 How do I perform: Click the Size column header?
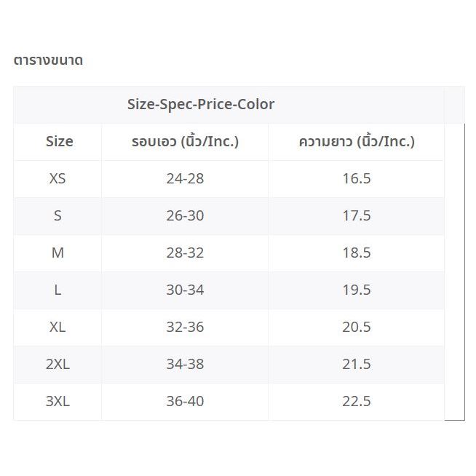coord(59,141)
